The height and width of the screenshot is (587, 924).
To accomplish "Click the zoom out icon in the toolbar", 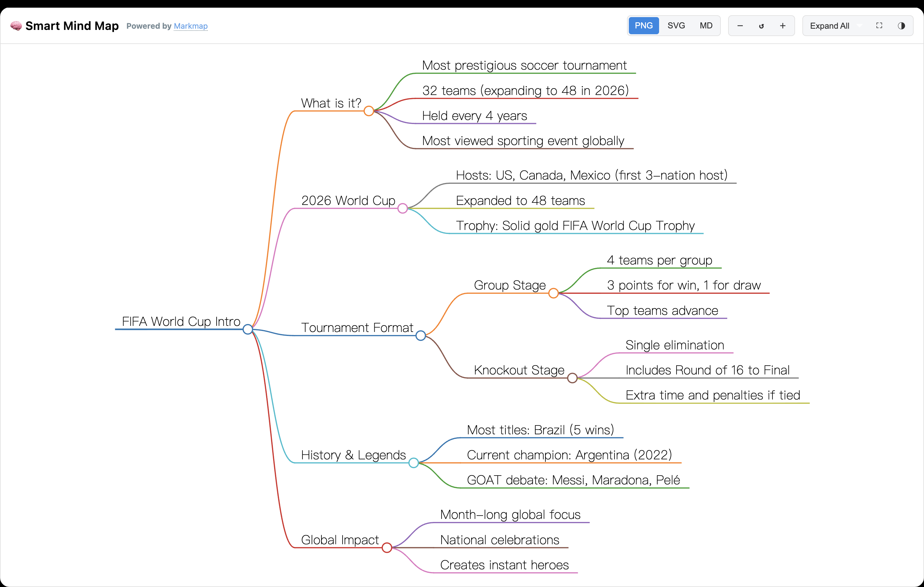I will tap(740, 26).
